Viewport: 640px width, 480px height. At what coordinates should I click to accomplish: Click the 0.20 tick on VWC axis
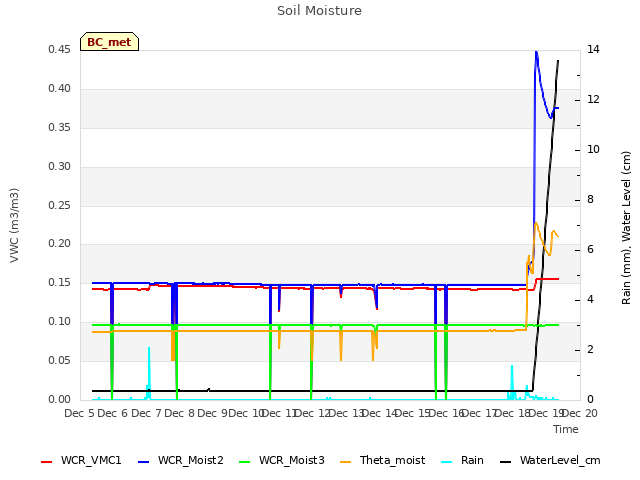point(59,244)
